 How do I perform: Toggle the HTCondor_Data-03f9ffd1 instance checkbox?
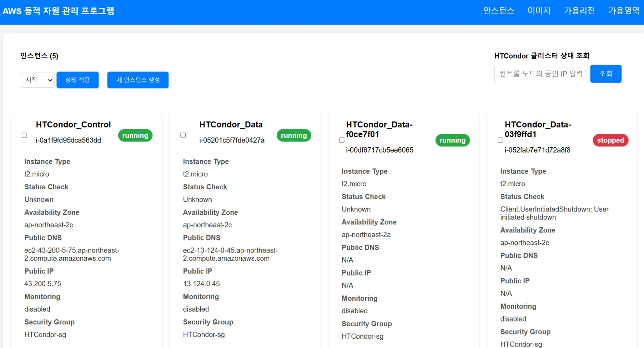click(x=500, y=140)
